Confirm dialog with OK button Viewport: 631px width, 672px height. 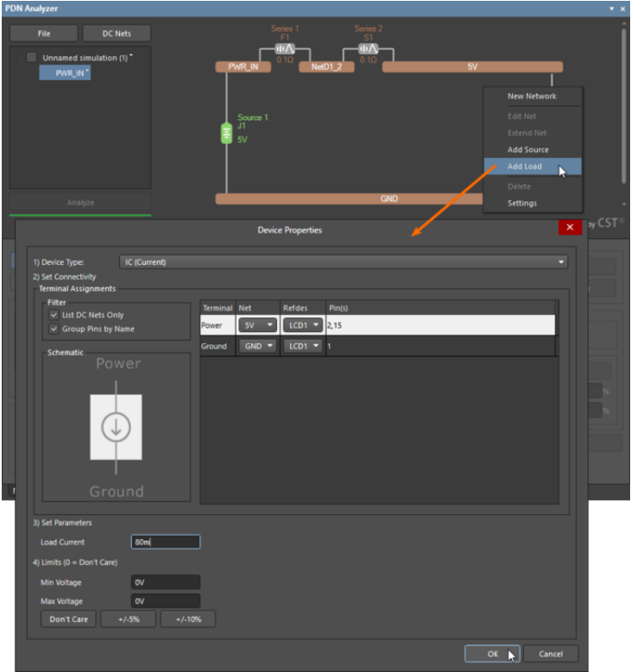coord(492,654)
